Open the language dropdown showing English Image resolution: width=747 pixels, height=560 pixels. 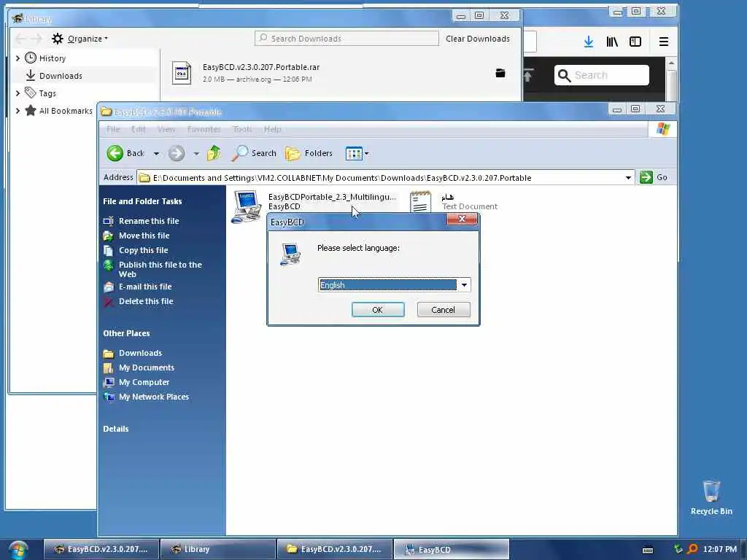point(464,285)
